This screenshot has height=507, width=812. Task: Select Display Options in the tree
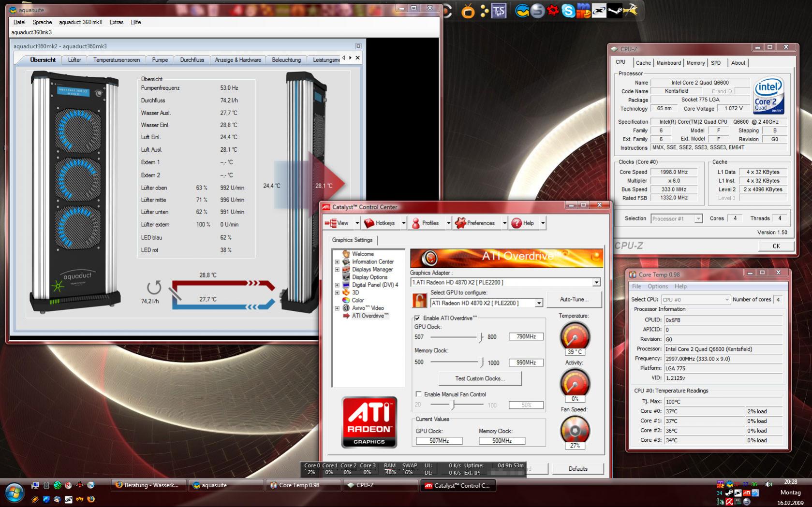click(369, 277)
